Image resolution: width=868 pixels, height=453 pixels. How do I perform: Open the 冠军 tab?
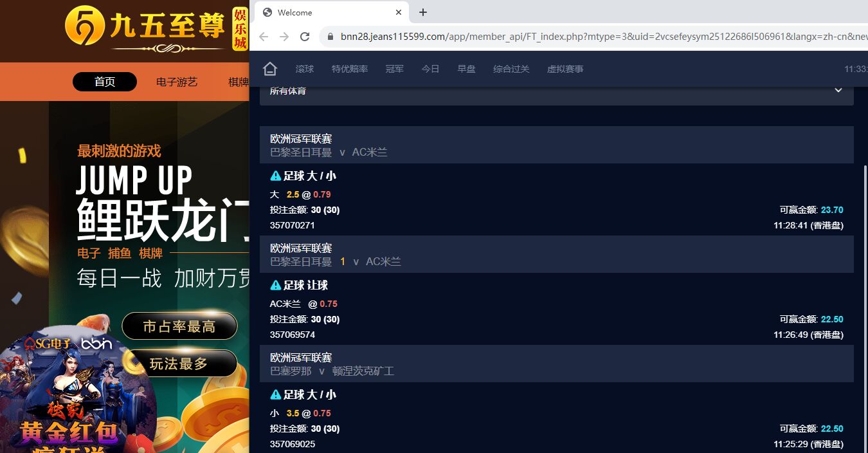coord(395,69)
